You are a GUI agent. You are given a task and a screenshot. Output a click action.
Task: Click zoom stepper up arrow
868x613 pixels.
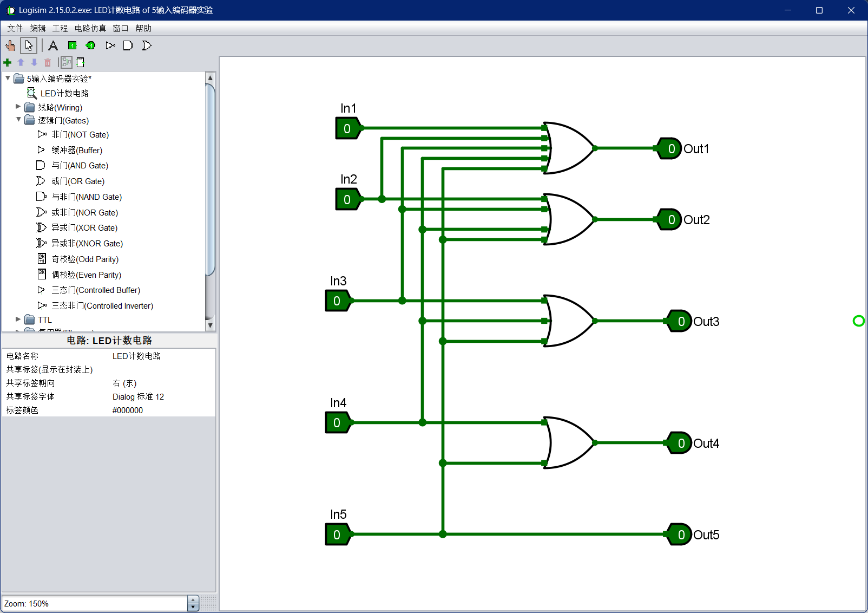pos(193,599)
